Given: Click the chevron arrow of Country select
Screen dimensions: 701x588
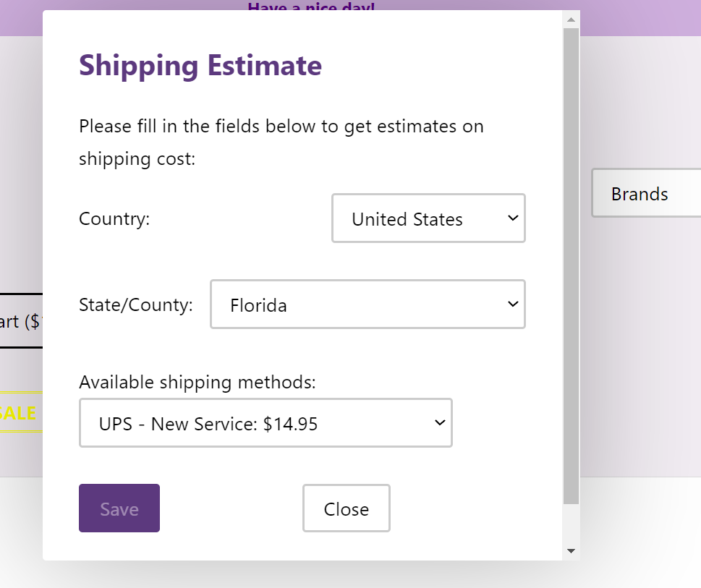Looking at the screenshot, I should click(512, 218).
